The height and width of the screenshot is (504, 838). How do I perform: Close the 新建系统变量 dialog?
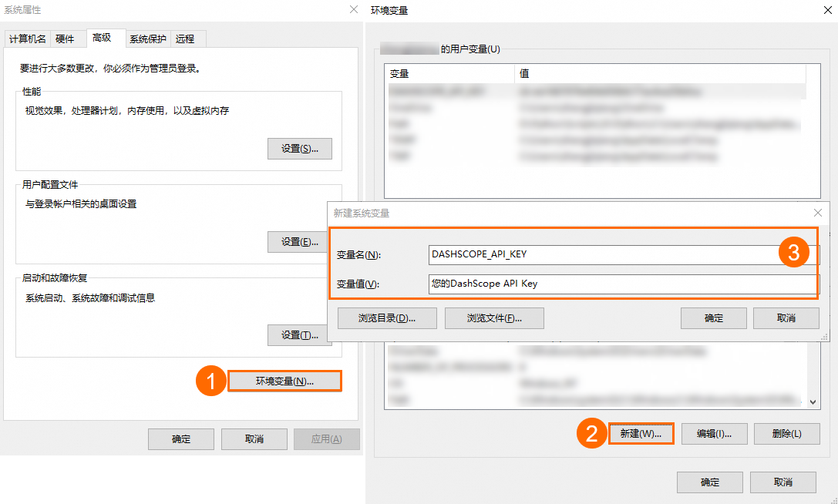[x=818, y=213]
